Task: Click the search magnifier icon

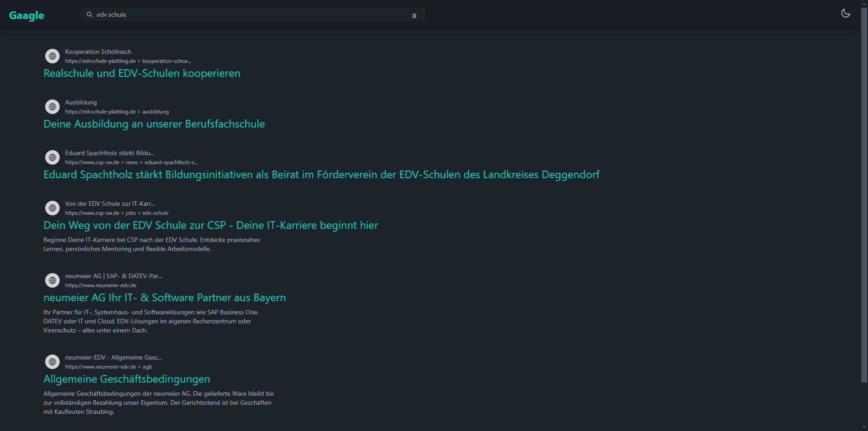Action: coord(90,14)
